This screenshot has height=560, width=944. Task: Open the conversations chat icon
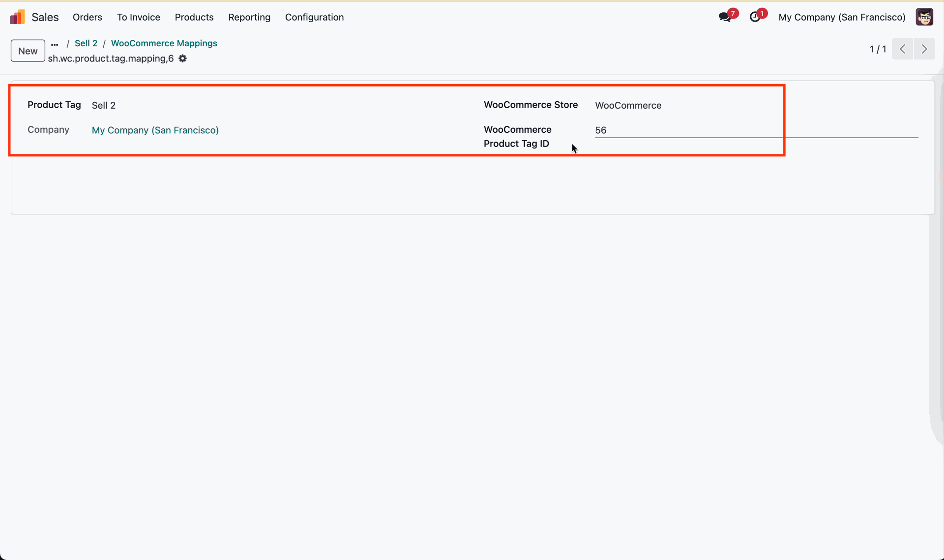click(725, 17)
